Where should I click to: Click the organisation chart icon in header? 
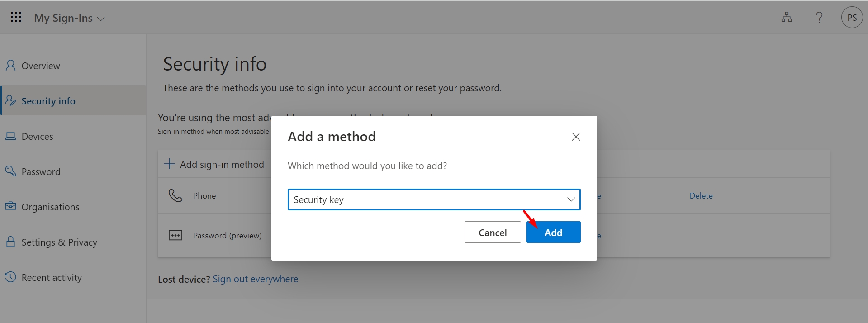point(787,18)
